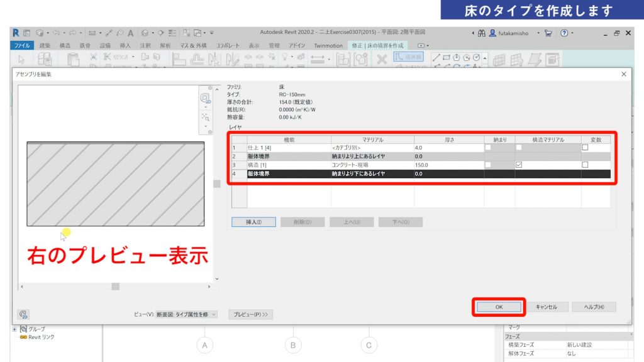644x362 pixels.
Task: Confirm the assembly edit with OK
Action: [499, 307]
